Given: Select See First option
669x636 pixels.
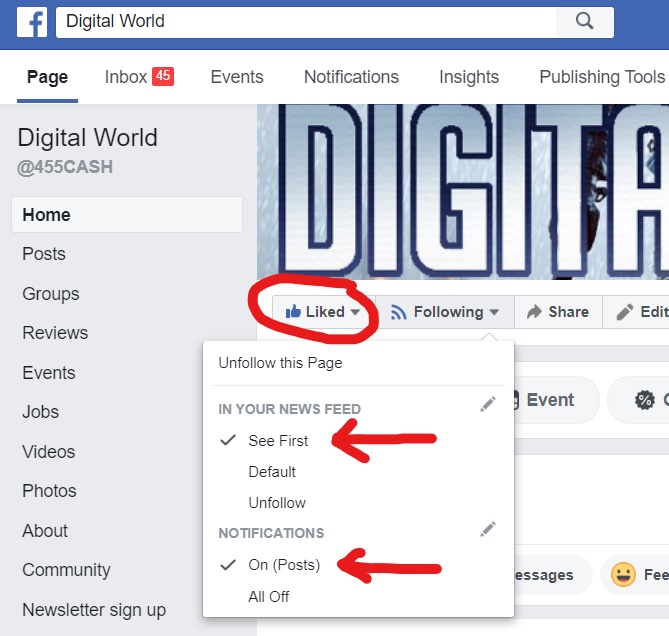Looking at the screenshot, I should [278, 441].
